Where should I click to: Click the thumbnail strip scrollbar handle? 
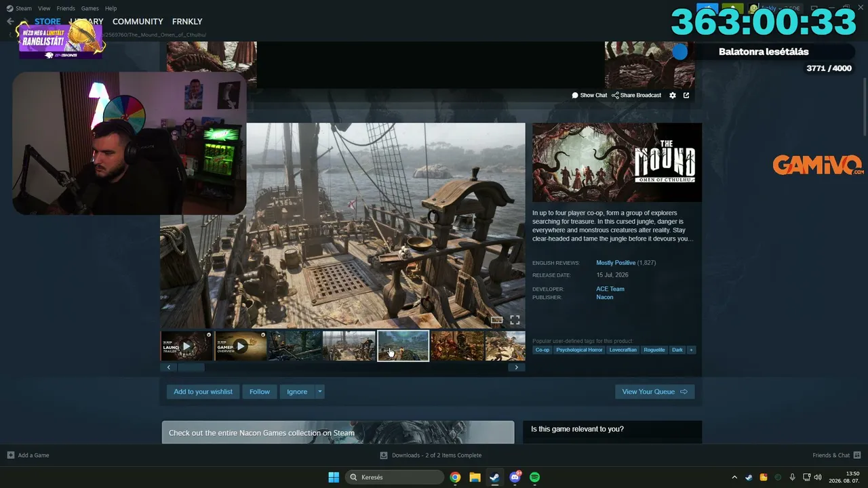pos(191,367)
